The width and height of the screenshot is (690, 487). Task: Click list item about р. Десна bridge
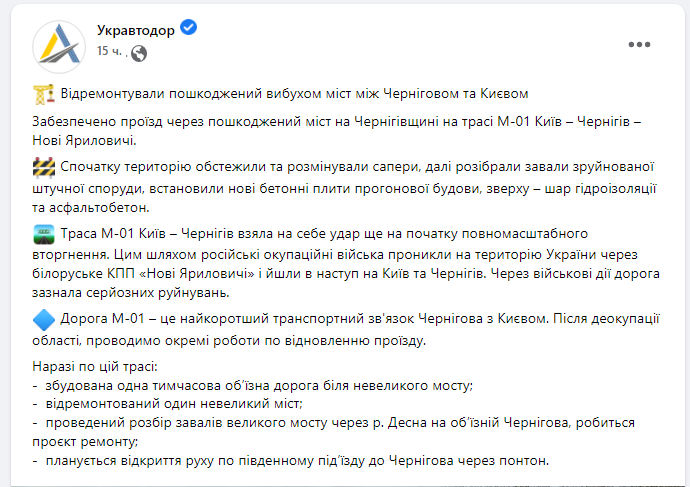point(334,432)
